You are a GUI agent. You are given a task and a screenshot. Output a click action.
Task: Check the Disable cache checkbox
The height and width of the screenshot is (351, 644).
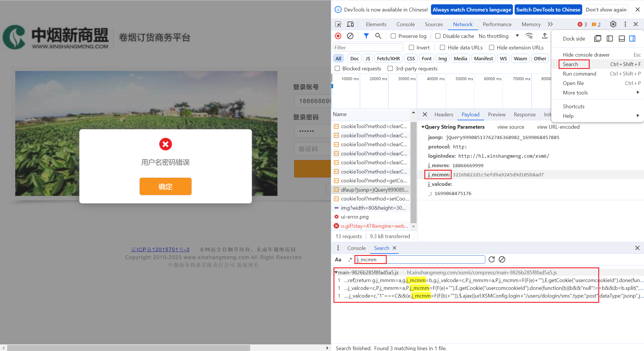(x=438, y=36)
